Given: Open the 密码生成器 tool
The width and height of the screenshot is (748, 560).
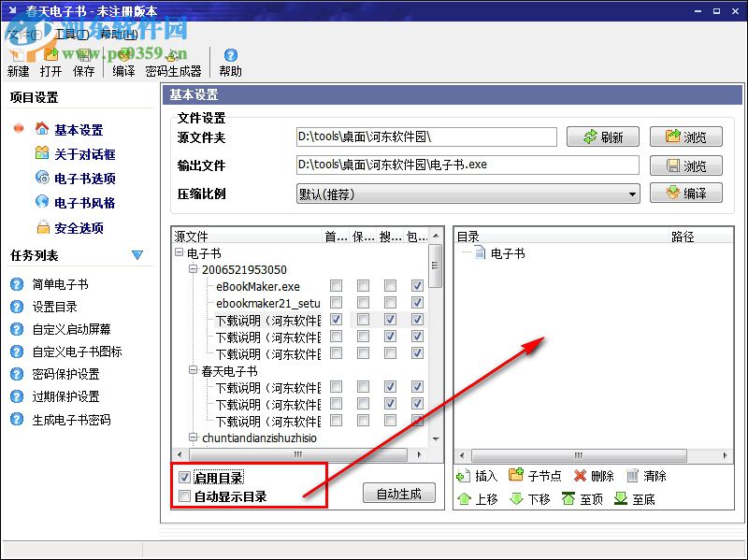Looking at the screenshot, I should [173, 63].
